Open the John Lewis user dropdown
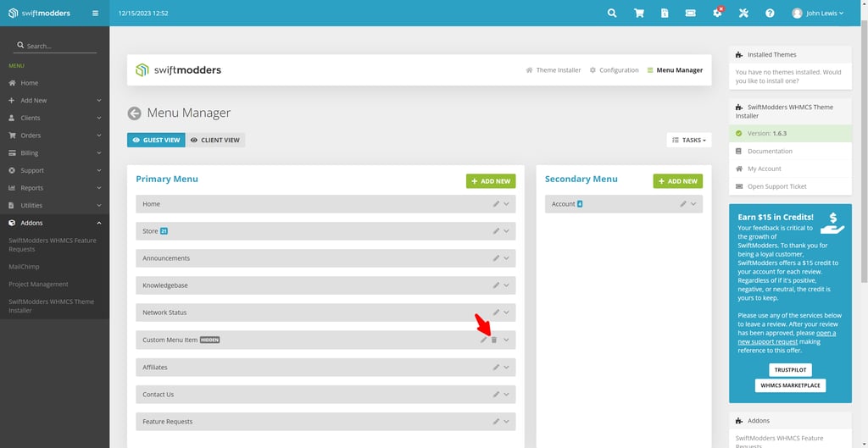Image resolution: width=868 pixels, height=448 pixels. (818, 14)
